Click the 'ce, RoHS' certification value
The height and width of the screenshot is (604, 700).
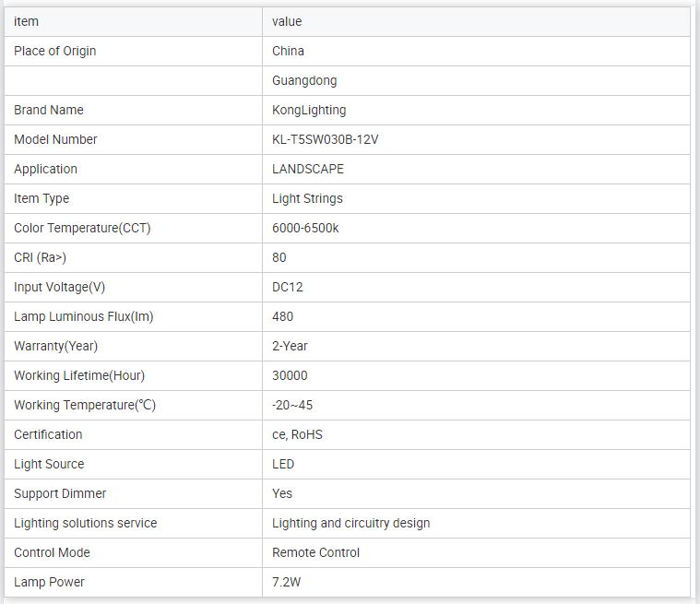[x=297, y=434]
